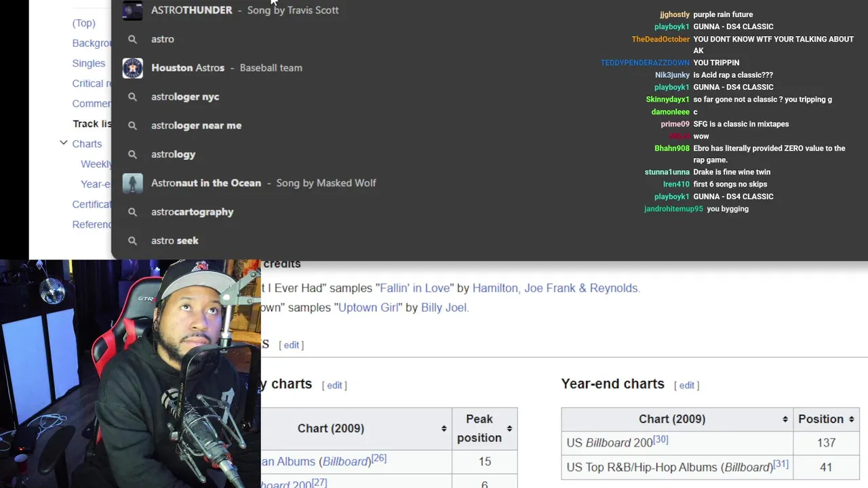Open the Background contents entry
The height and width of the screenshot is (488, 868).
pos(92,43)
